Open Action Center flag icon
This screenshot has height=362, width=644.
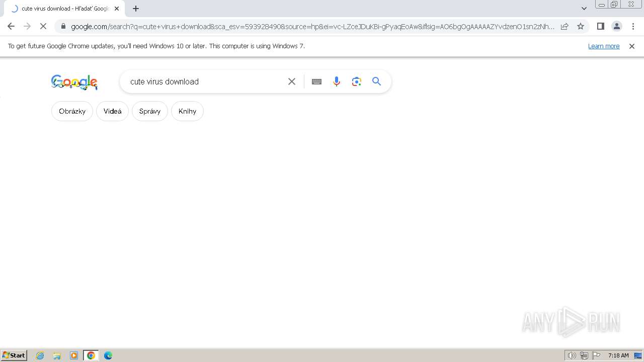(596, 355)
